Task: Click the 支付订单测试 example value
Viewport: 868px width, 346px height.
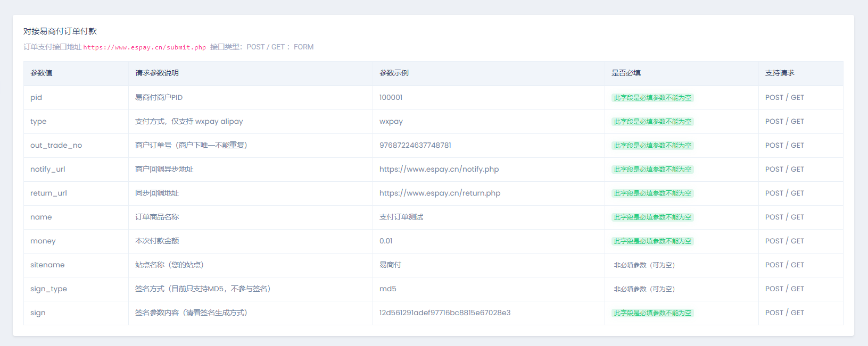Action: [x=401, y=217]
